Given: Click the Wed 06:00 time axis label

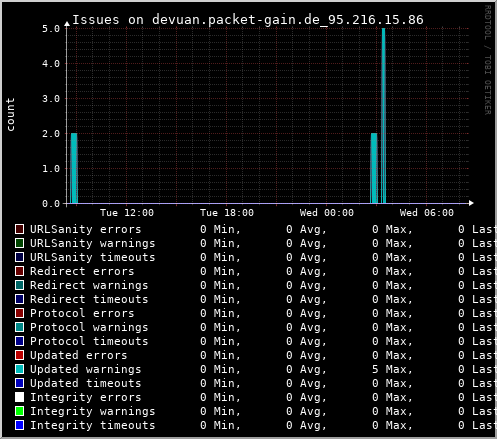Looking at the screenshot, I should tap(427, 213).
